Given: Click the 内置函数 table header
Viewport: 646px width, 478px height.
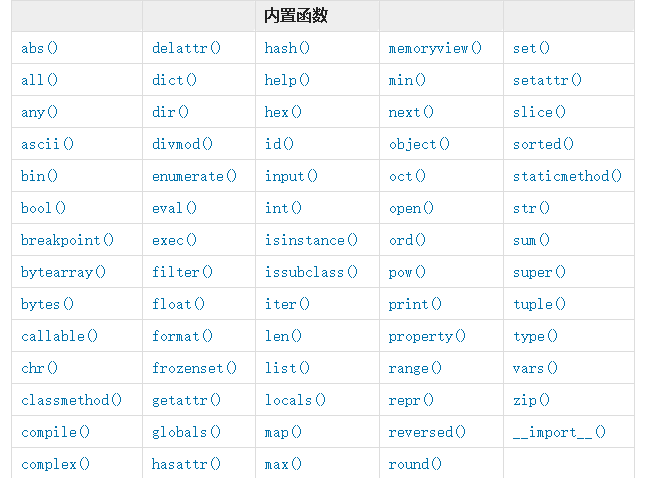Looking at the screenshot, I should [296, 16].
